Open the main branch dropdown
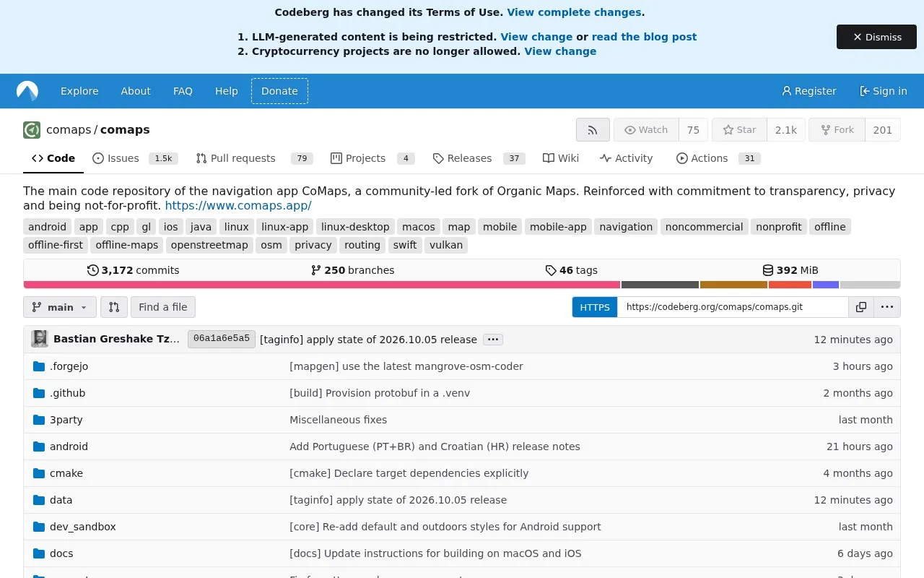 [x=60, y=307]
